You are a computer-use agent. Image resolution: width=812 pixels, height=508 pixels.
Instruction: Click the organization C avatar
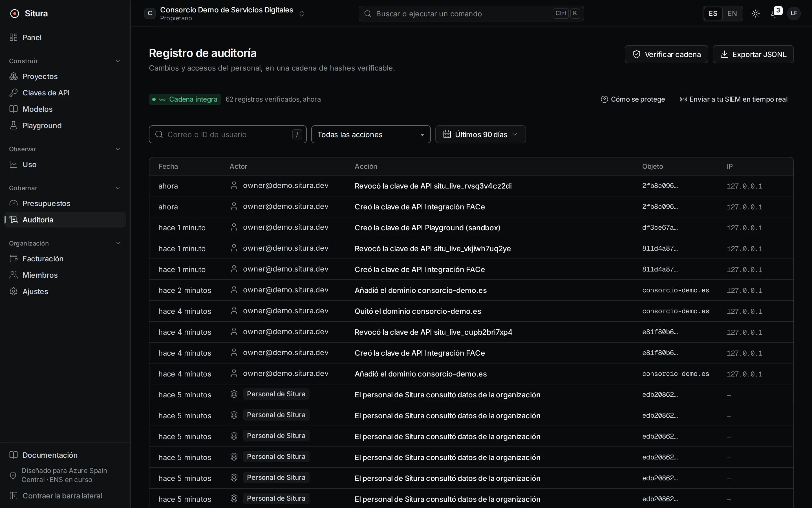tap(150, 14)
